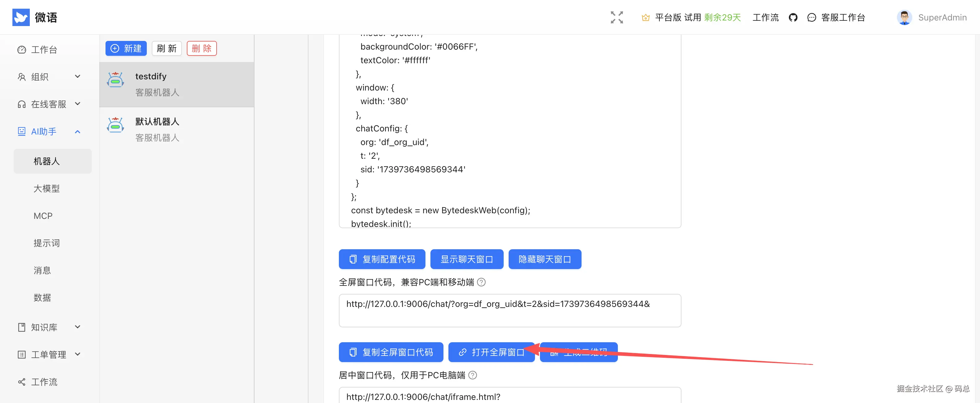Select 机器人 in the AI助手 menu
The image size is (980, 403).
pyautogui.click(x=47, y=161)
